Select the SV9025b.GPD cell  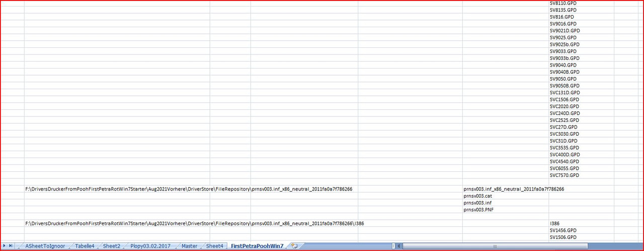tap(581, 44)
